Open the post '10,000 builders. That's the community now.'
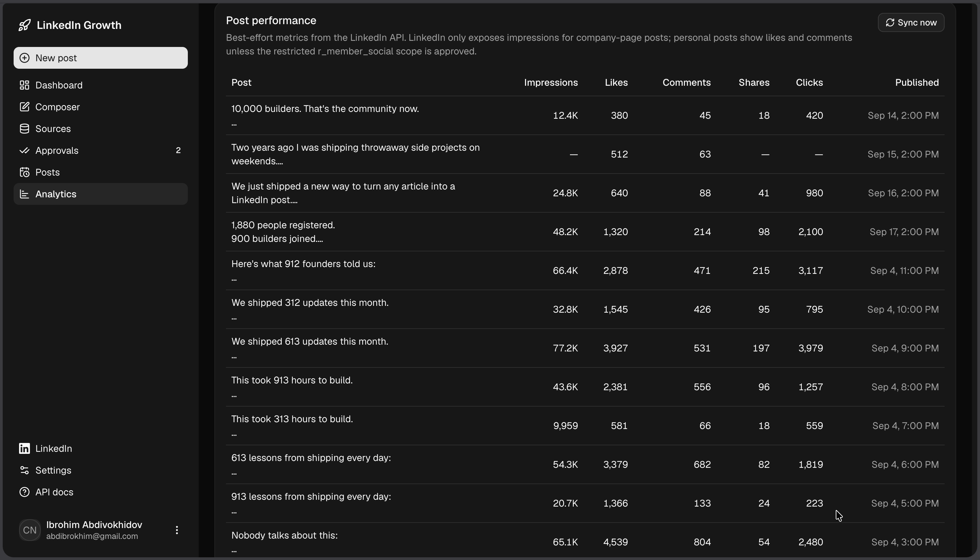Image resolution: width=980 pixels, height=560 pixels. 325,109
